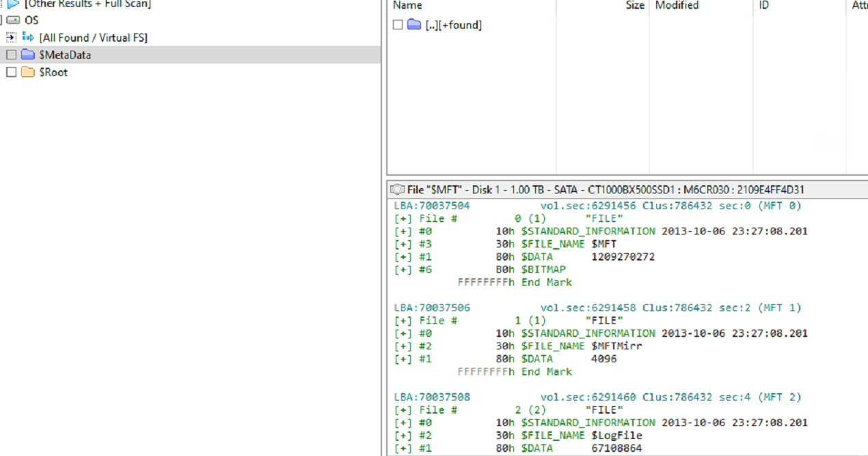Click the vol.sec:6291460 value

tap(588, 397)
